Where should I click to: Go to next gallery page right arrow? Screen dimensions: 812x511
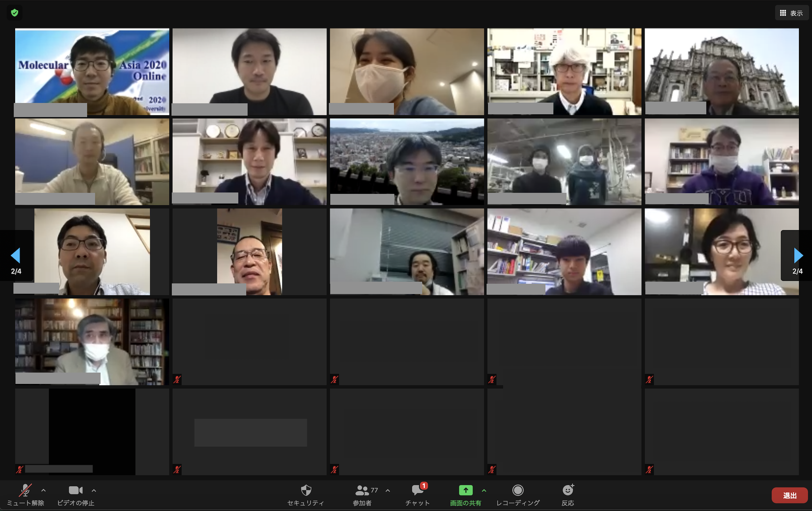(797, 255)
